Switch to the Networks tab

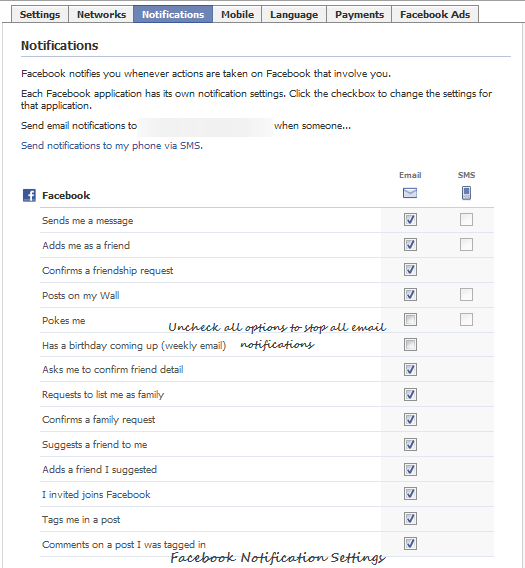point(101,14)
